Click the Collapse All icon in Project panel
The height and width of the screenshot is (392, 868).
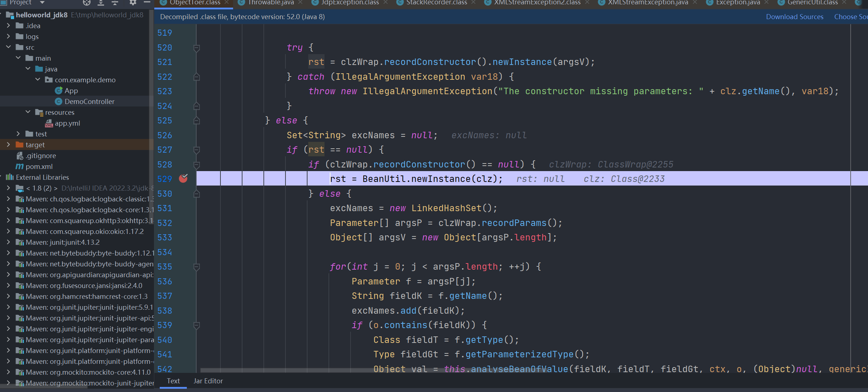(x=115, y=3)
